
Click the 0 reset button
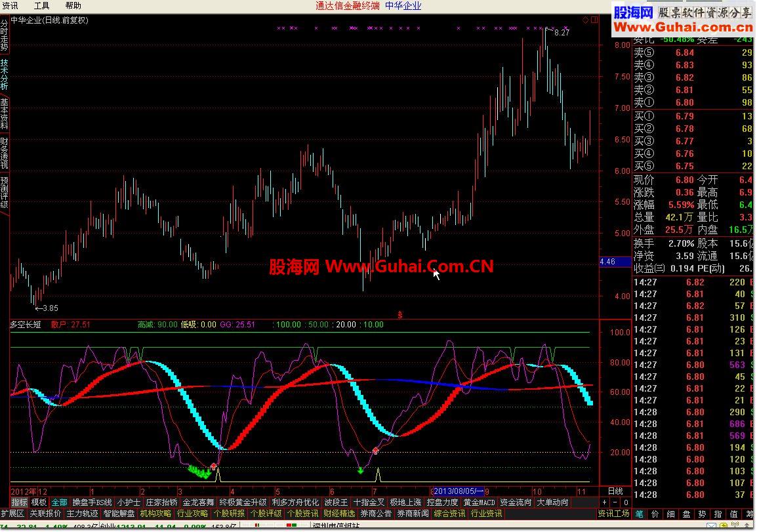coord(626,502)
